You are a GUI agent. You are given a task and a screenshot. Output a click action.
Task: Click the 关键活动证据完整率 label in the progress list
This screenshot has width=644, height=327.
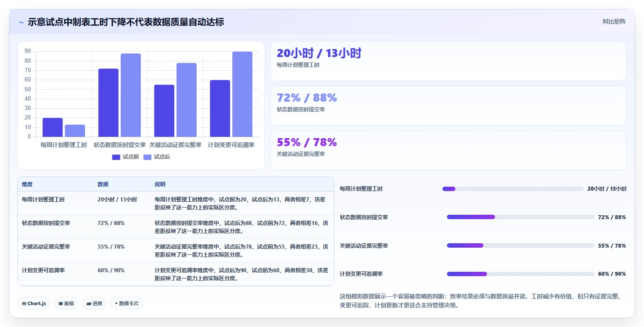pos(364,246)
